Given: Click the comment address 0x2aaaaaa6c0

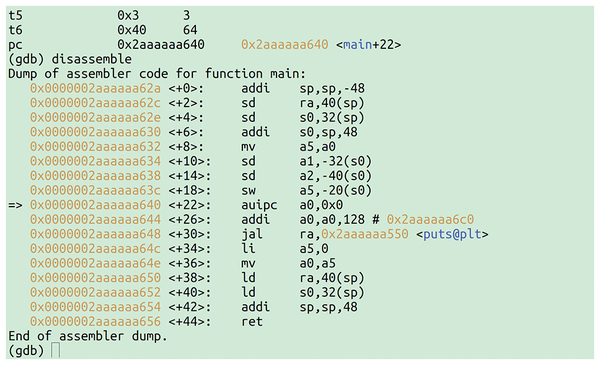Looking at the screenshot, I should tap(430, 219).
